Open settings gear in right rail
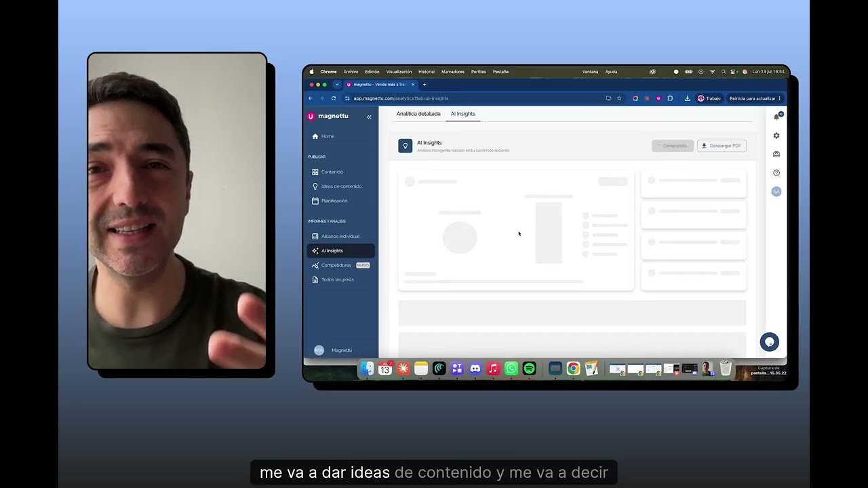This screenshot has width=868, height=488. [776, 136]
